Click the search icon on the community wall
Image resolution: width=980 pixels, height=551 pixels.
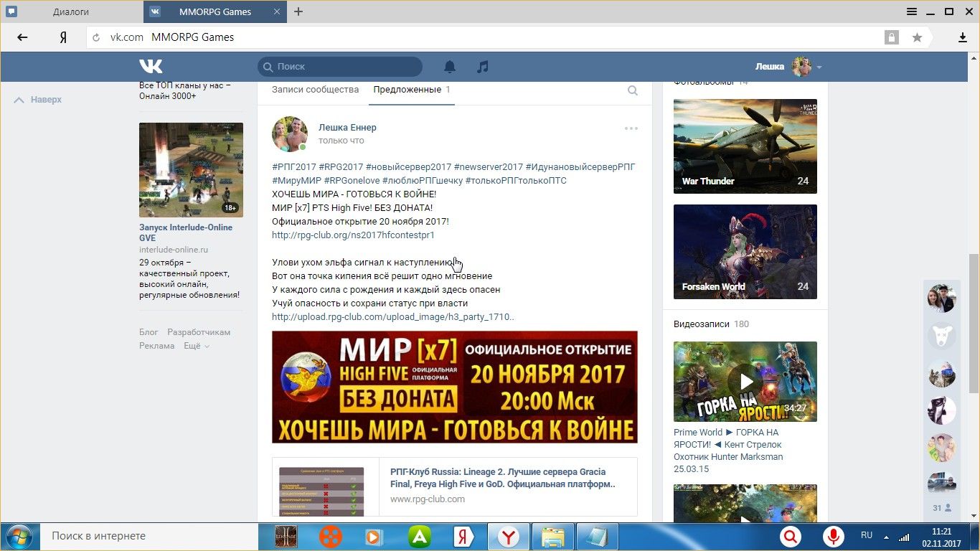tap(633, 90)
